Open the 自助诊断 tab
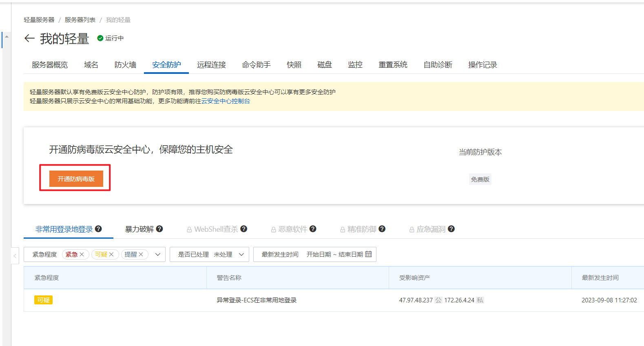Screen dimensions: 644x346 click(x=438, y=64)
